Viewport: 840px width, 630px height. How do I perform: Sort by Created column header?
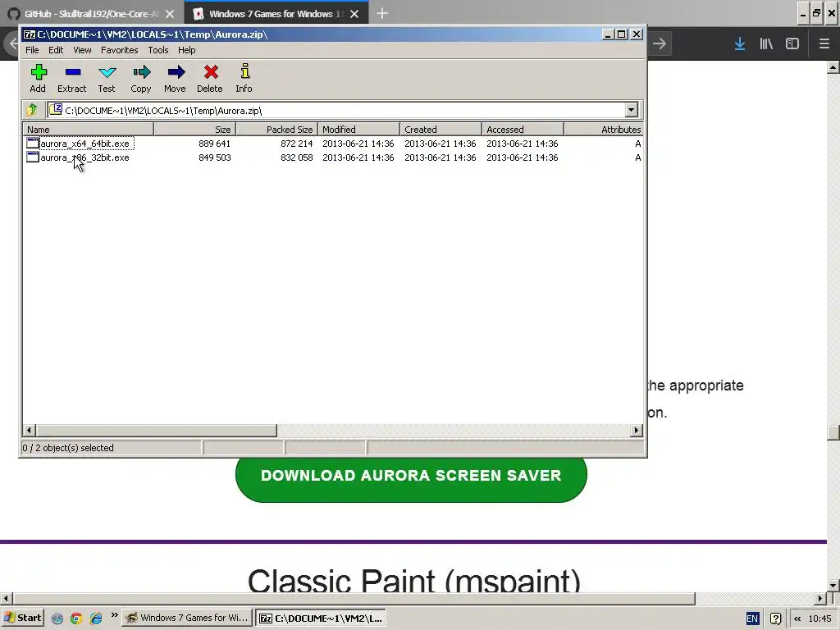[x=441, y=129]
